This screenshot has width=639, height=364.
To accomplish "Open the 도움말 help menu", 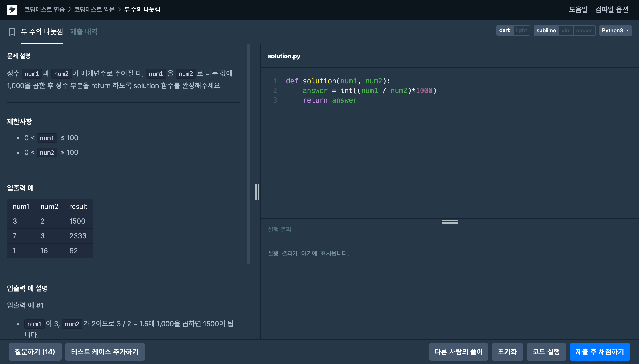I will (578, 10).
